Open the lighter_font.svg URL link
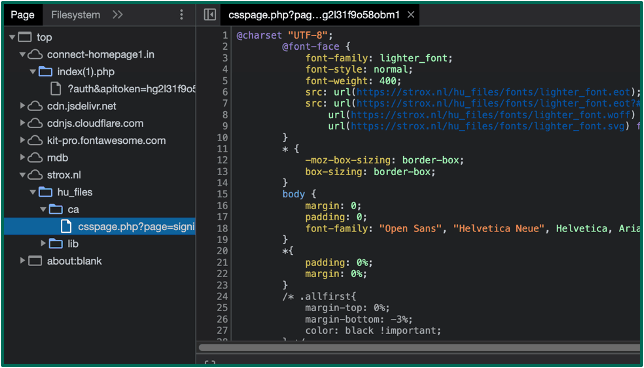The image size is (644, 368). click(487, 126)
